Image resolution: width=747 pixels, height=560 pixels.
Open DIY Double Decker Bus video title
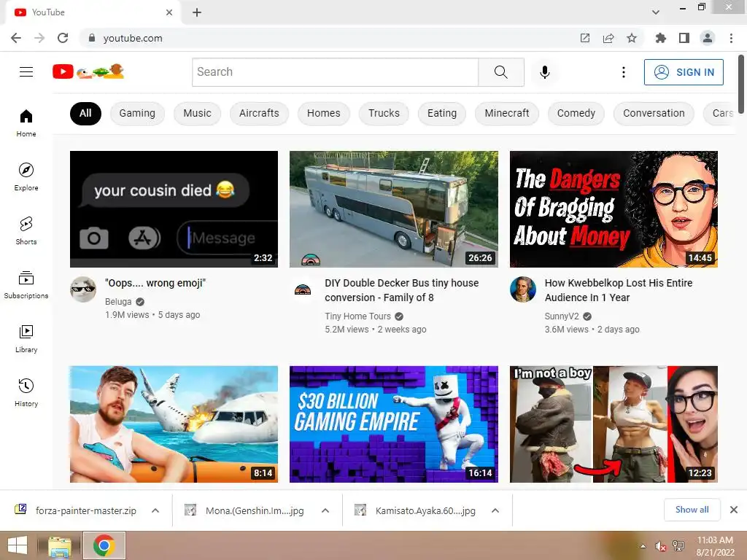402,290
